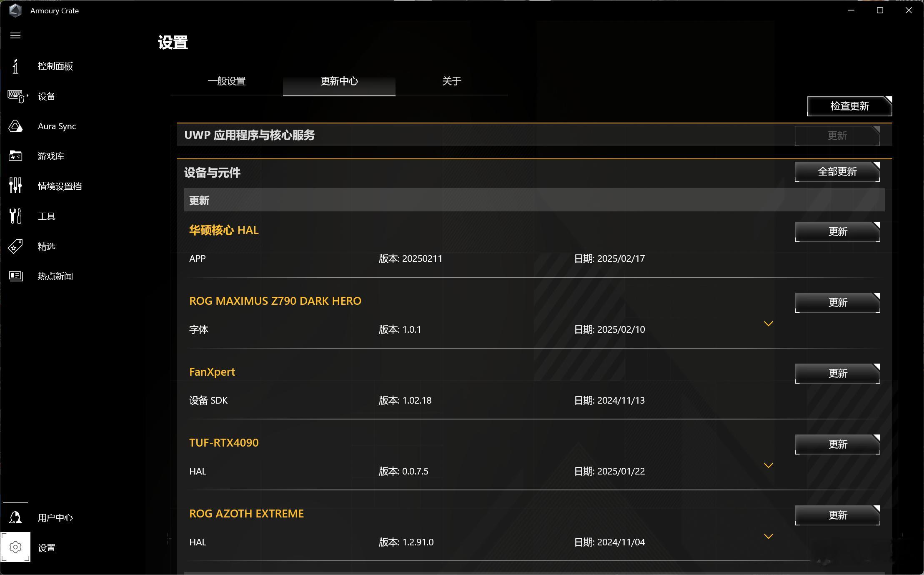Open 工具 sidebar entry

[x=47, y=216]
